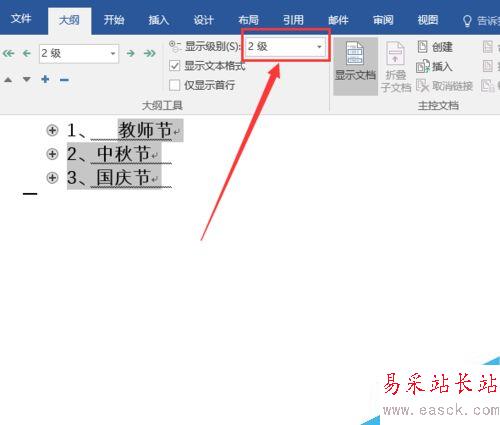This screenshot has width=500, height=425.
Task: Switch to the 开始 tab
Action: pyautogui.click(x=114, y=20)
